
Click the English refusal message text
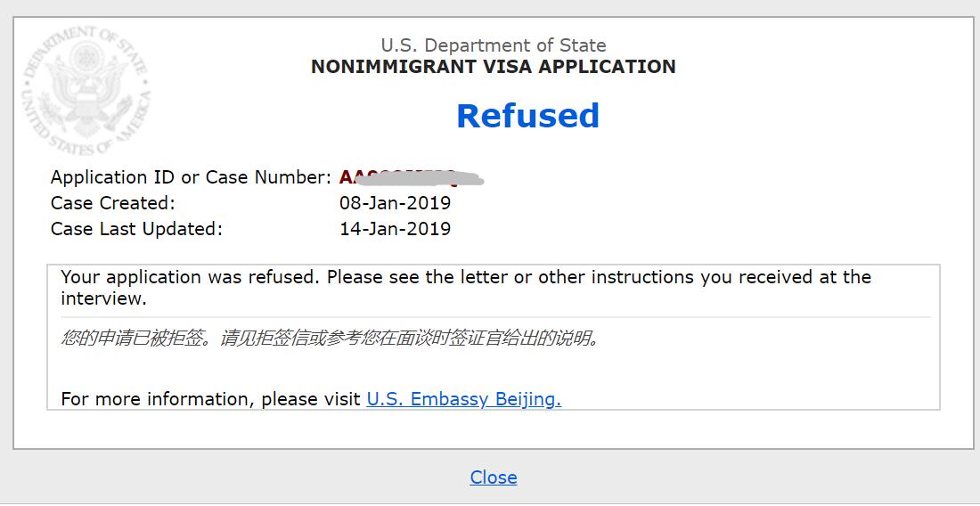466,288
